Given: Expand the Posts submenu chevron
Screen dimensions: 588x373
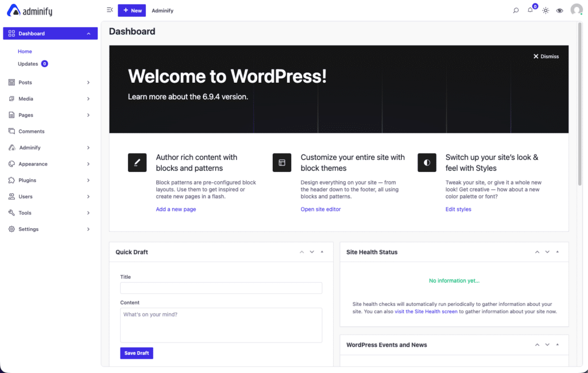Looking at the screenshot, I should pyautogui.click(x=88, y=83).
